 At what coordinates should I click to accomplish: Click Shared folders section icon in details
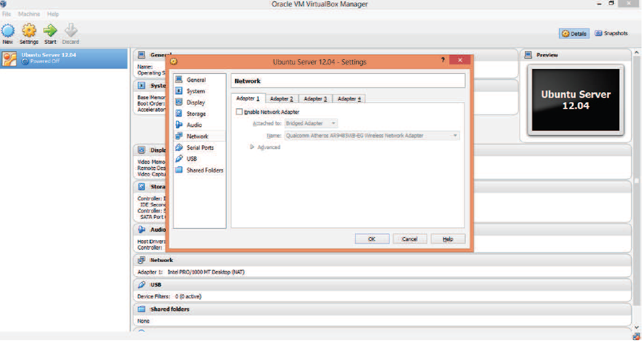point(142,309)
